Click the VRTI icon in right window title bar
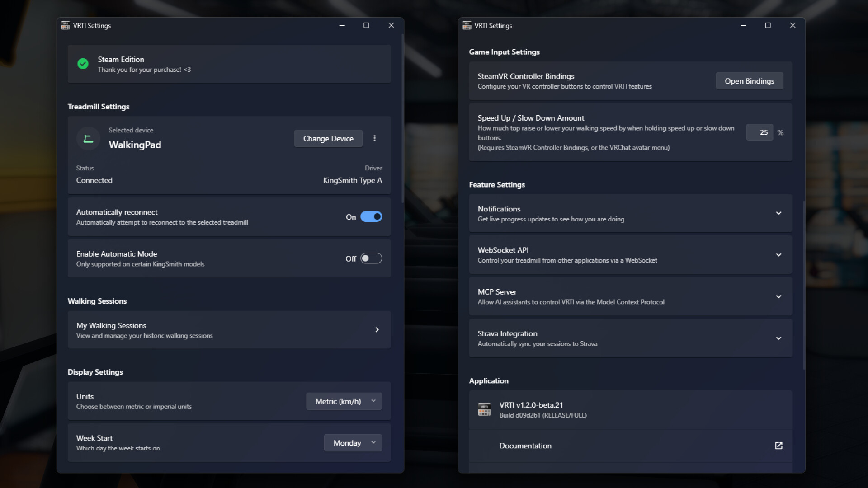Viewport: 868px width, 488px height. tap(467, 25)
